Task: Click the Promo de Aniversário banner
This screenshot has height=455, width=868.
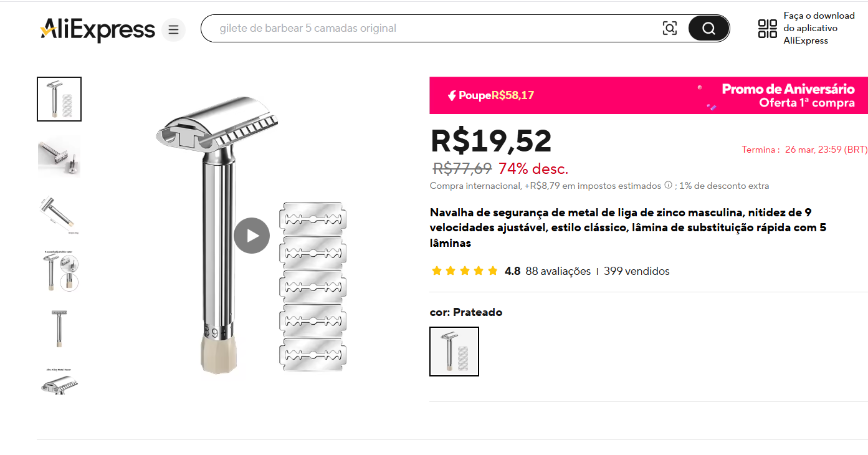Action: [649, 95]
